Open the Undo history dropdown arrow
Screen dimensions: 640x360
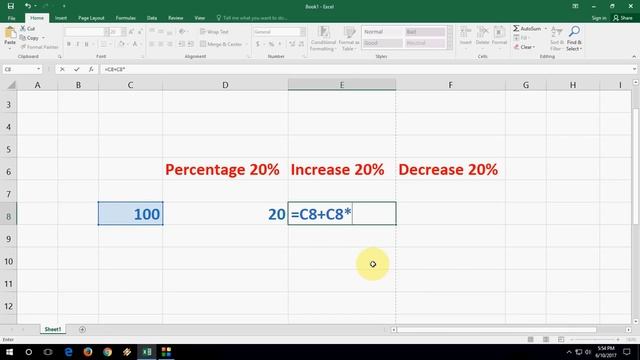[x=35, y=6]
